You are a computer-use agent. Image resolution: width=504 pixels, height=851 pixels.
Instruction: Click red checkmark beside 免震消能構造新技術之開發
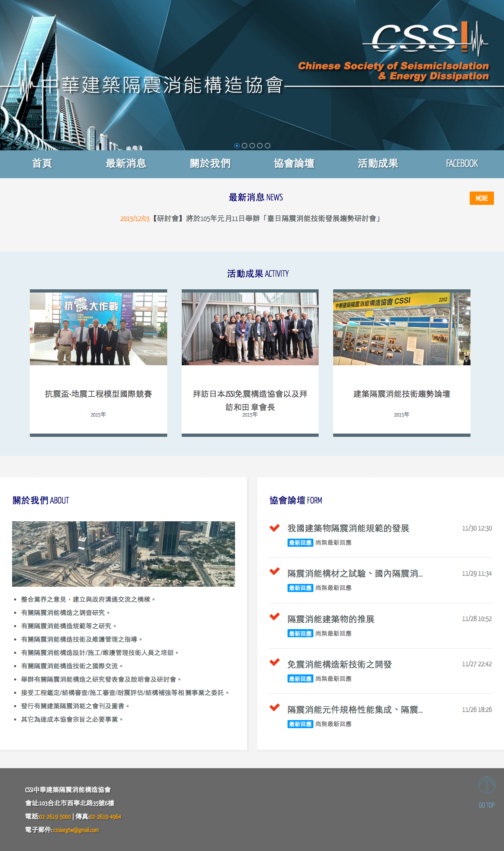[275, 662]
